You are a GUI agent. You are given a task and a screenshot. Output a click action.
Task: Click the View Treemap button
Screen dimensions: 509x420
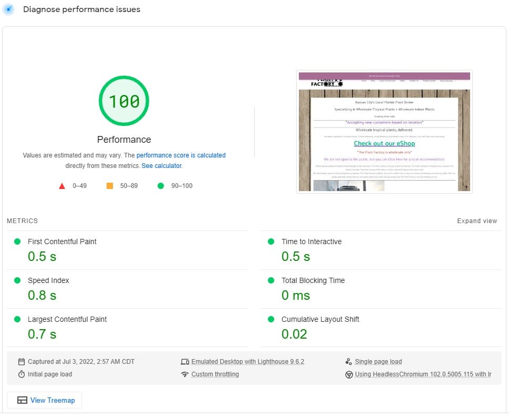(45, 400)
